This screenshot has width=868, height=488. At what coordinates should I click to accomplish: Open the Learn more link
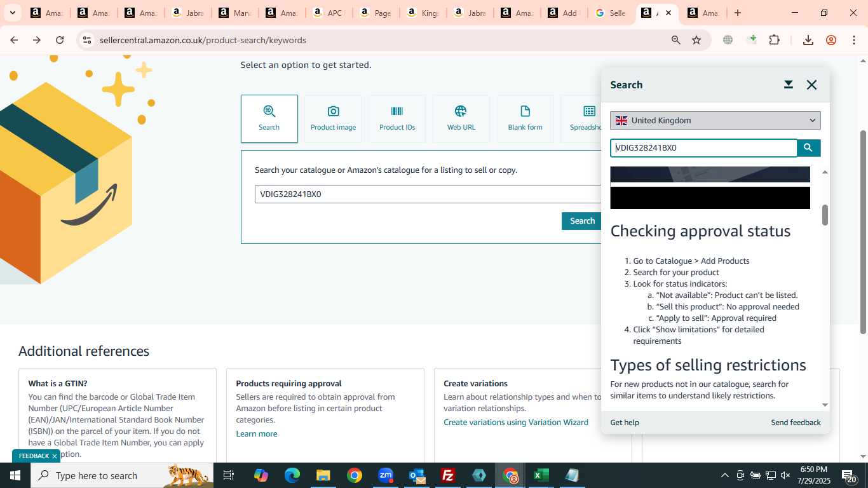point(257,434)
